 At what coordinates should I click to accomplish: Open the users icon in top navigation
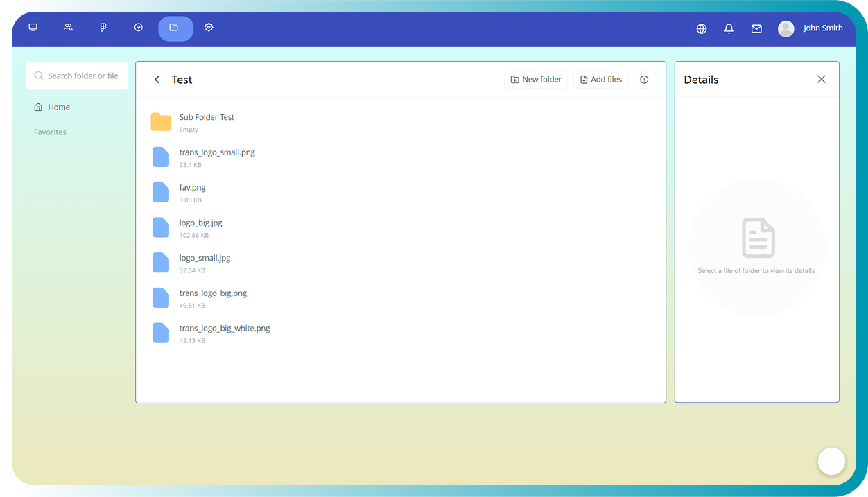point(68,28)
